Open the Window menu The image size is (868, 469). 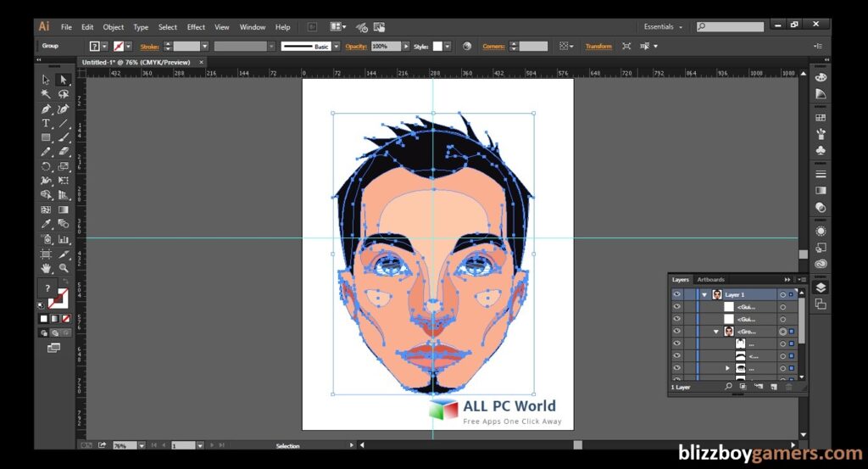[x=253, y=26]
